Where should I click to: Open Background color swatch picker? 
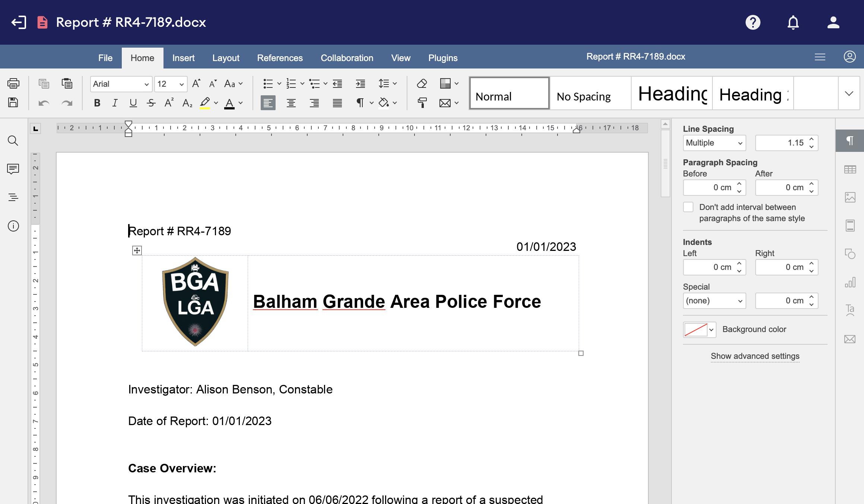[x=699, y=330]
